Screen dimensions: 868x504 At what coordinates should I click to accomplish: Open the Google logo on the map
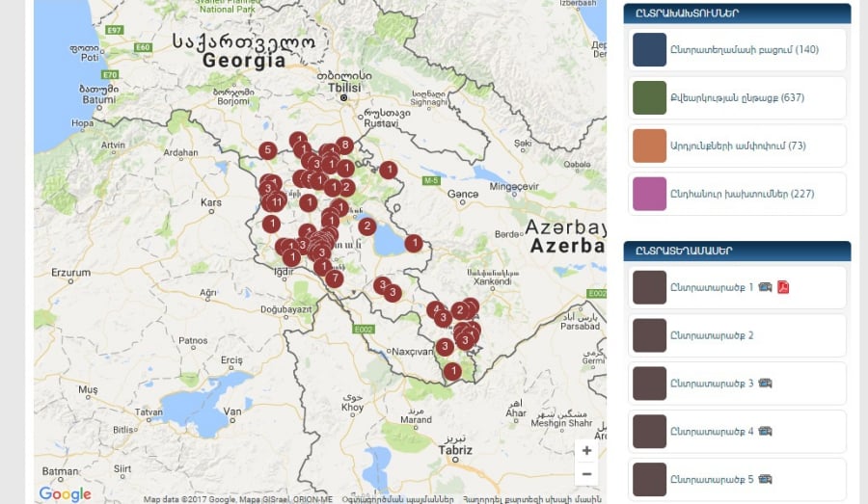[x=65, y=494]
